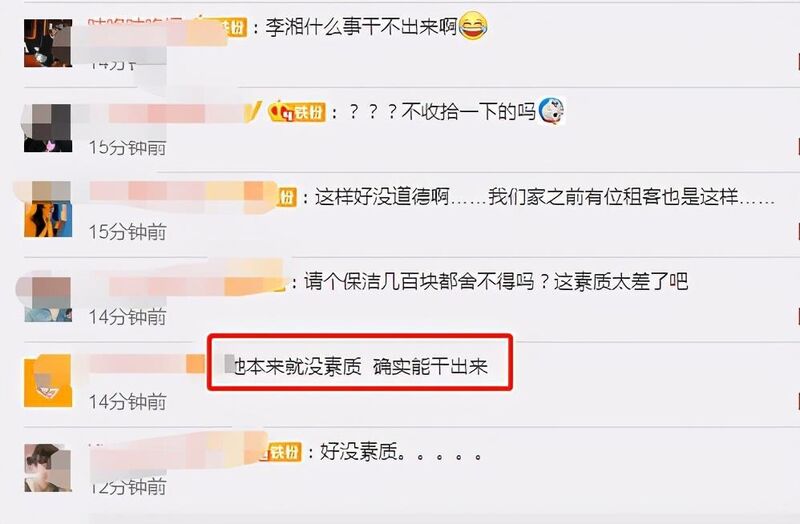Image resolution: width=800 pixels, height=524 pixels.
Task: Click the orange 铁粉 badge in first comment
Action: (x=232, y=27)
